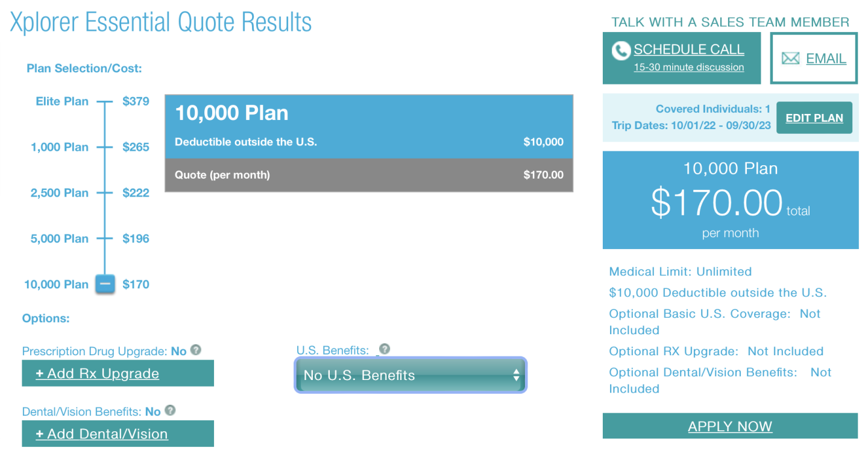Open the U.S. Benefits dropdown

pyautogui.click(x=410, y=375)
